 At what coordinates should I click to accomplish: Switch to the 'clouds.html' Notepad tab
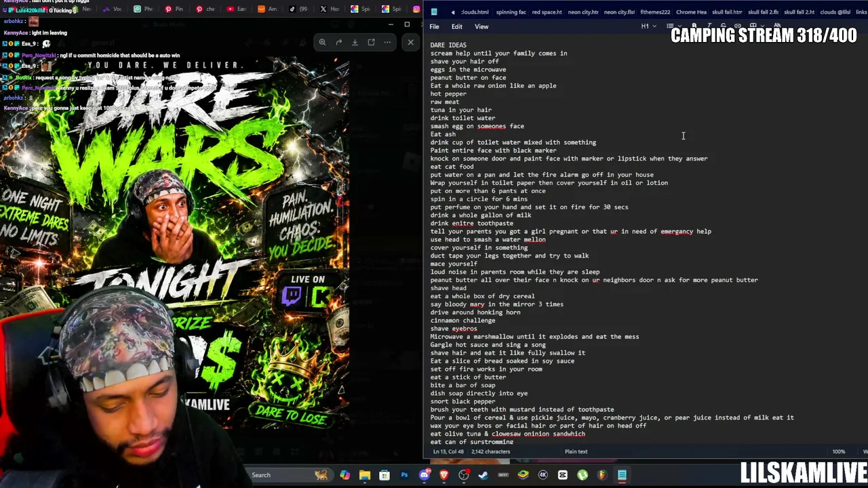(x=475, y=12)
